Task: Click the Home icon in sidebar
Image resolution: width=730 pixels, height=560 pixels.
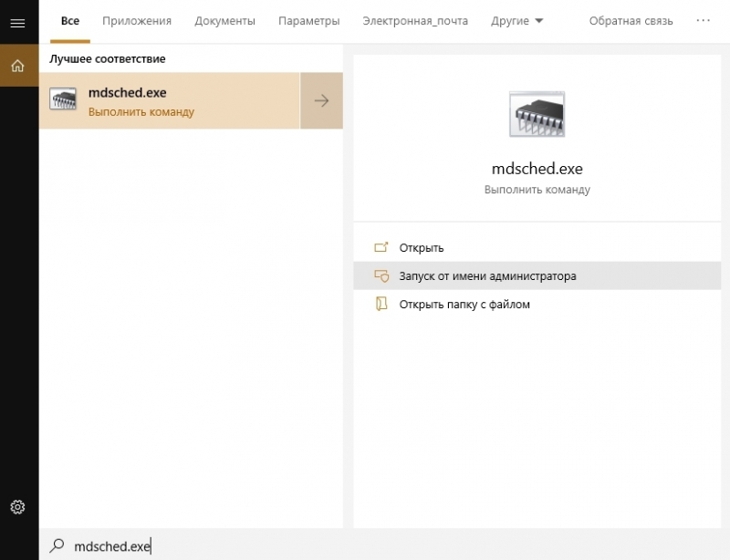Action: (x=17, y=66)
